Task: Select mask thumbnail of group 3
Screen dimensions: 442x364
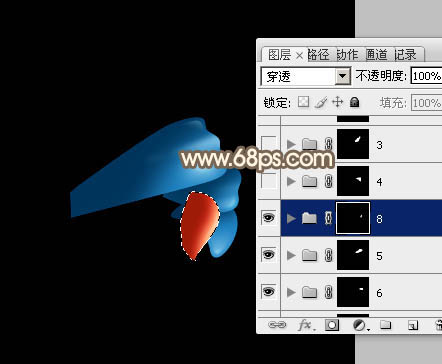Action: (353, 144)
